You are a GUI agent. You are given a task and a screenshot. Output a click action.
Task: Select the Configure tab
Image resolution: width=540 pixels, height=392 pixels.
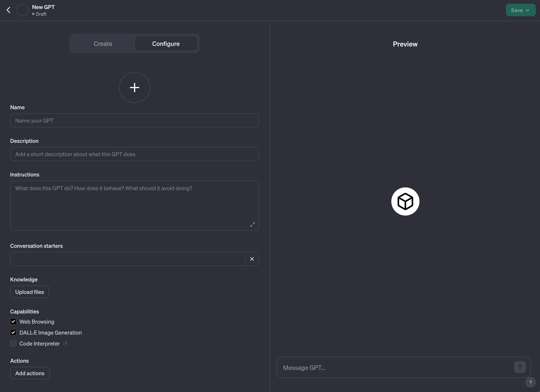(166, 44)
